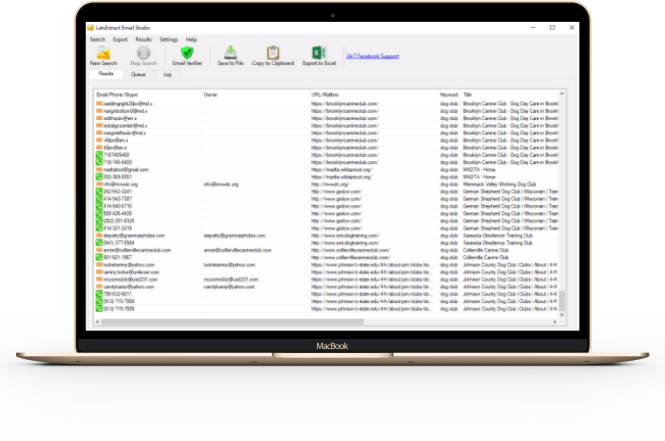665x441 pixels.
Task: Select the 901-521-1967 phone entry
Action: (x=117, y=257)
